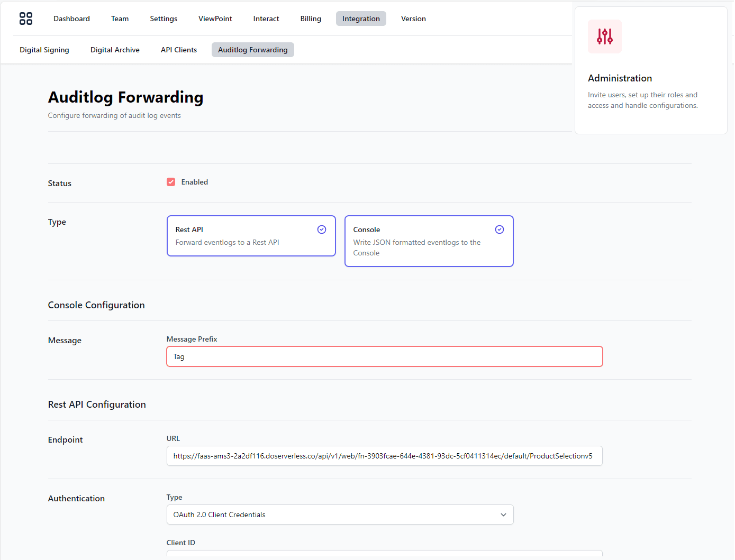The width and height of the screenshot is (735, 560).
Task: Open the ViewPoint menu item
Action: pyautogui.click(x=215, y=19)
